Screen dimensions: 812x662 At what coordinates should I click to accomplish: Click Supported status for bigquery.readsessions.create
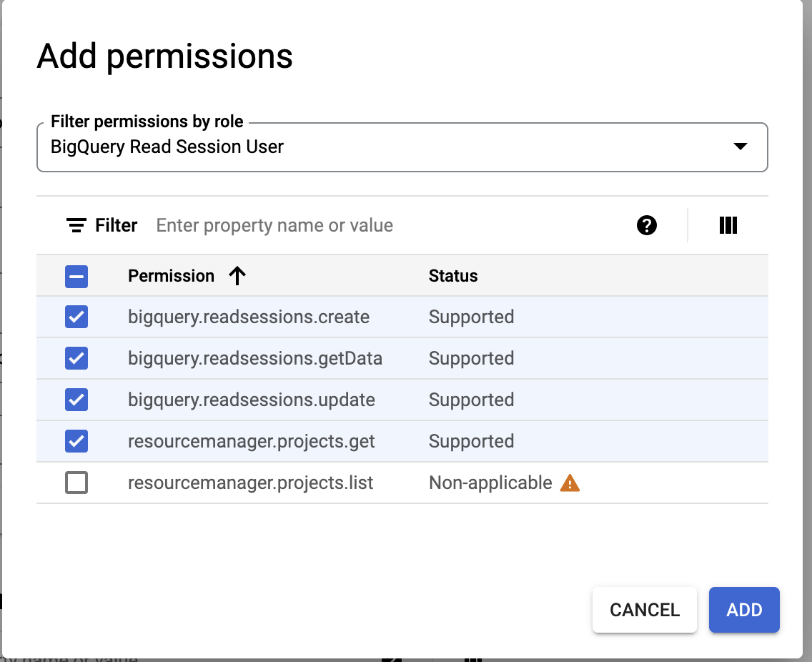pos(471,317)
